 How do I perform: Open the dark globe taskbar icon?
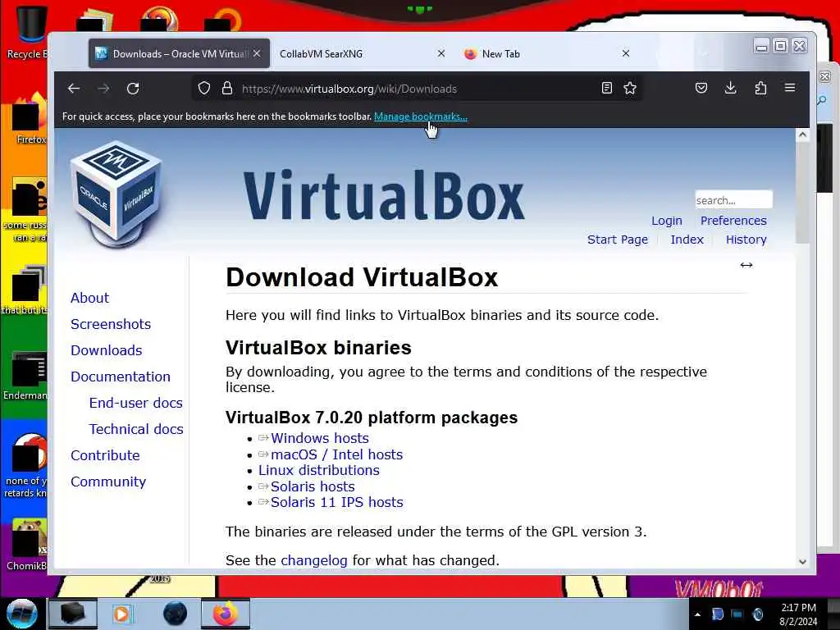click(176, 614)
